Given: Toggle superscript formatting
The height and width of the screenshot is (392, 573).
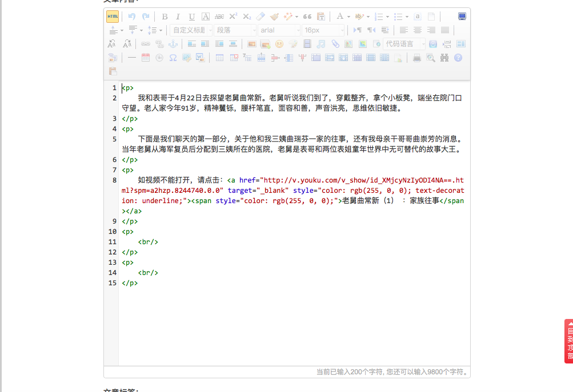Looking at the screenshot, I should click(x=233, y=17).
